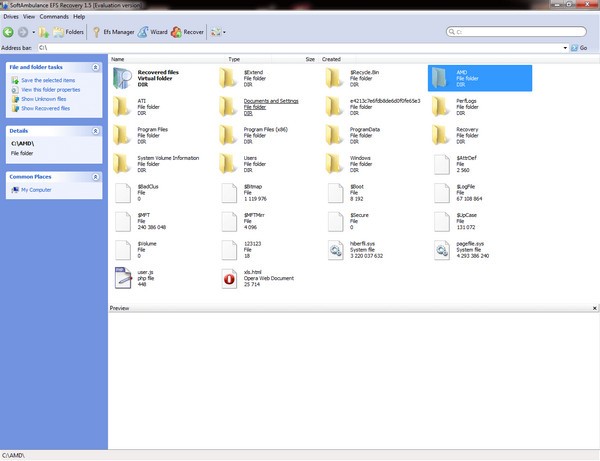Viewport: 600px width, 461px height.
Task: Click the Recover toolbar button
Action: pos(190,32)
